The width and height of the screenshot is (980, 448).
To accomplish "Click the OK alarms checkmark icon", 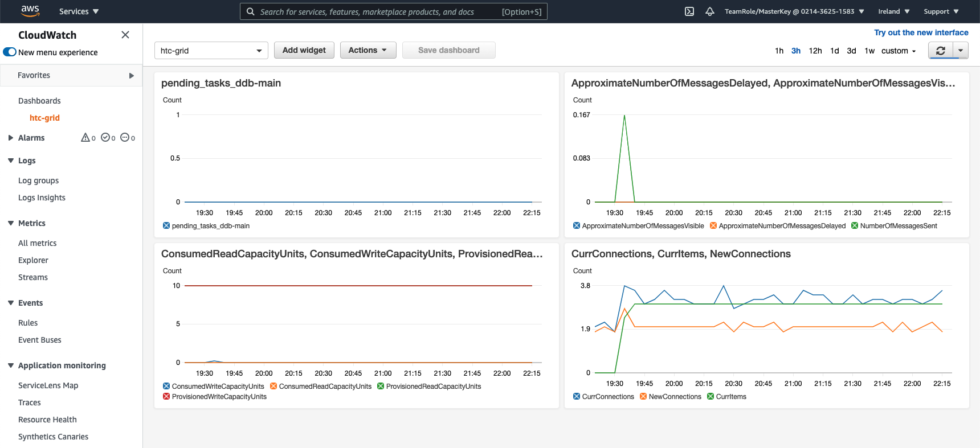I will click(105, 138).
